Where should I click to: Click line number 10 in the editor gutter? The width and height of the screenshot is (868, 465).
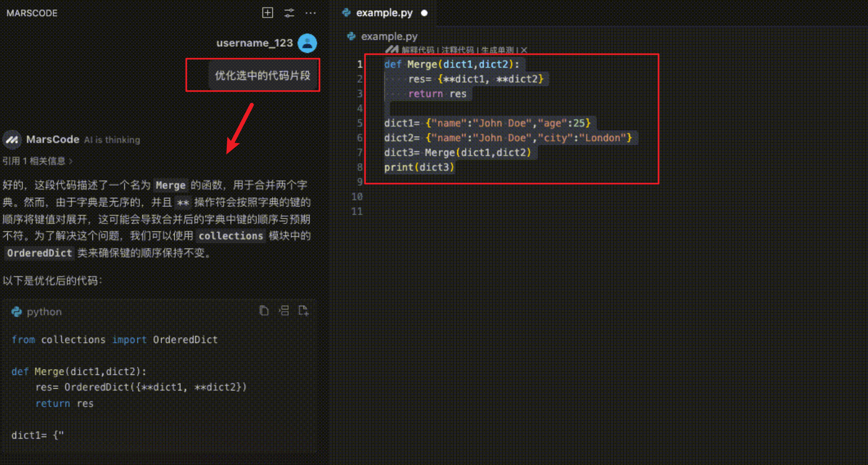(357, 197)
